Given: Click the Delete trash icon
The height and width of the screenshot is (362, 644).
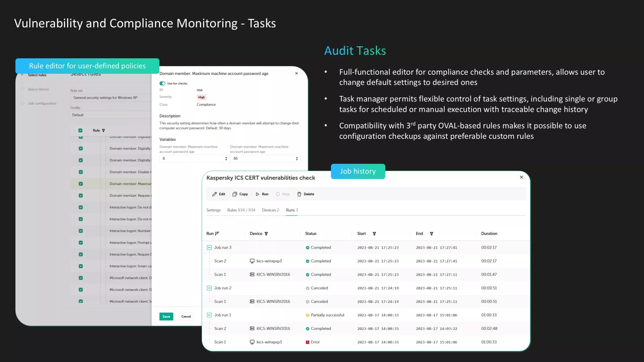Looking at the screenshot, I should coord(299,194).
